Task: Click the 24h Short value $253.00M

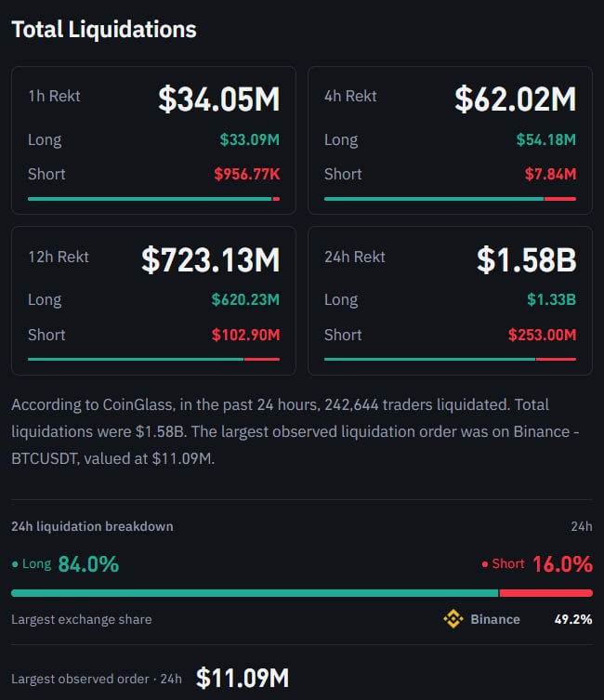Action: (x=542, y=335)
